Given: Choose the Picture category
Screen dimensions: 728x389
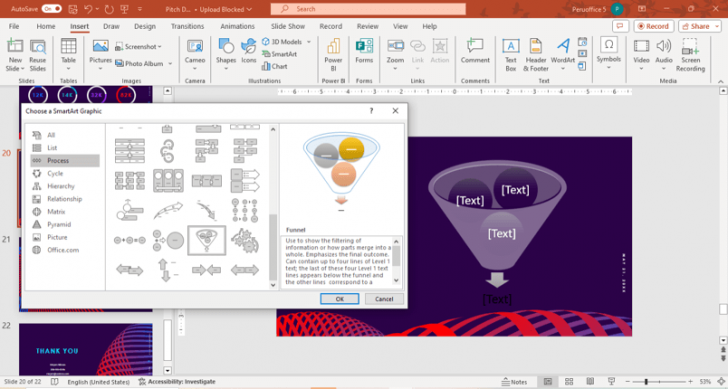Looking at the screenshot, I should pyautogui.click(x=65, y=237).
